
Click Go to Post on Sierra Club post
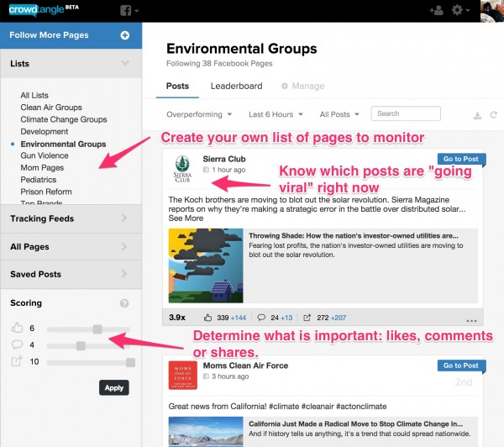[x=461, y=159]
